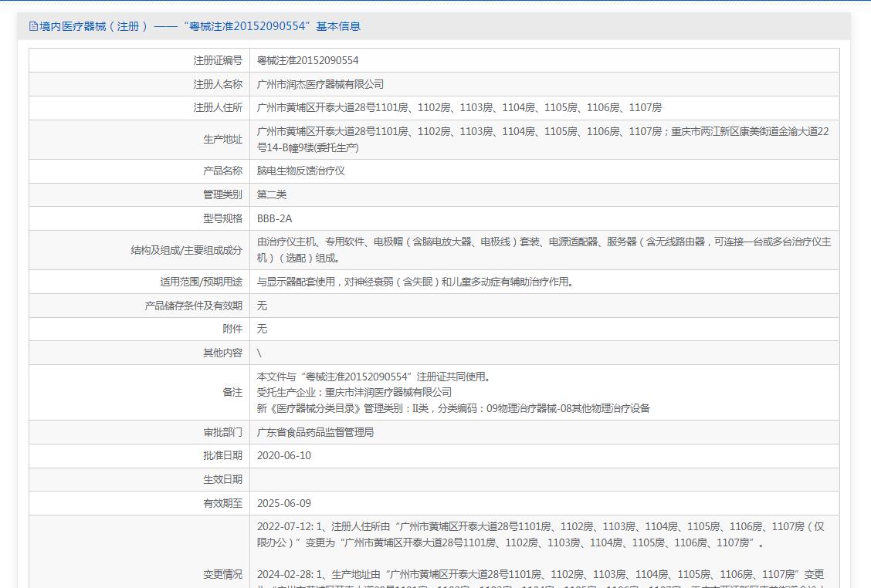Select model specification BBB-2A
This screenshot has height=588, width=871.
[x=274, y=218]
